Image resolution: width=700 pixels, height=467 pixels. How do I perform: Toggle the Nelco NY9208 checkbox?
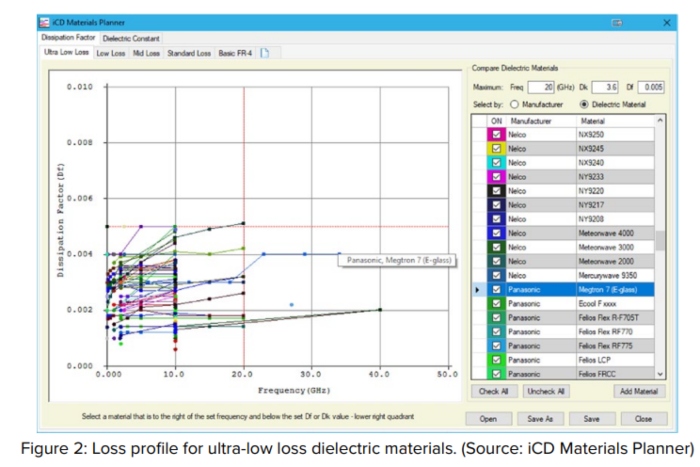click(496, 219)
